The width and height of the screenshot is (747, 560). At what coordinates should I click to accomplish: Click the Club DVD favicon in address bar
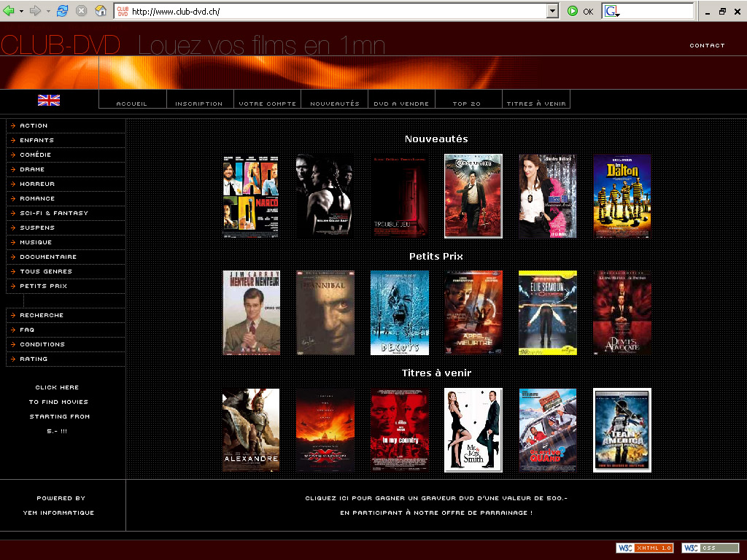[123, 12]
